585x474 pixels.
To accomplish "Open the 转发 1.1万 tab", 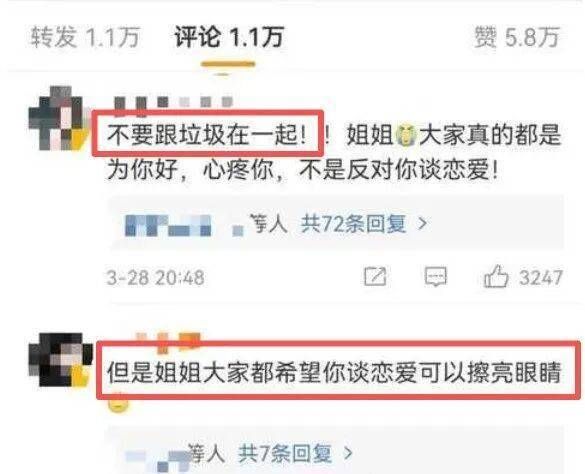I will (85, 37).
